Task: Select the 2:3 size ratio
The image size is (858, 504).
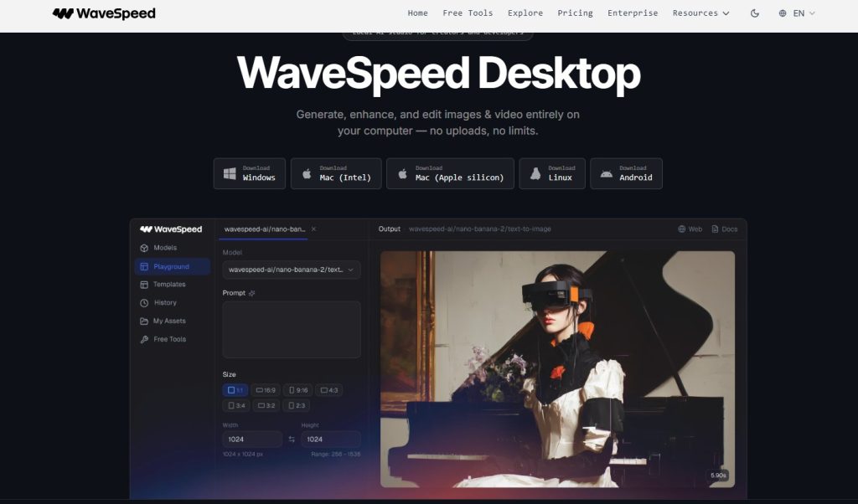Action: pos(297,405)
